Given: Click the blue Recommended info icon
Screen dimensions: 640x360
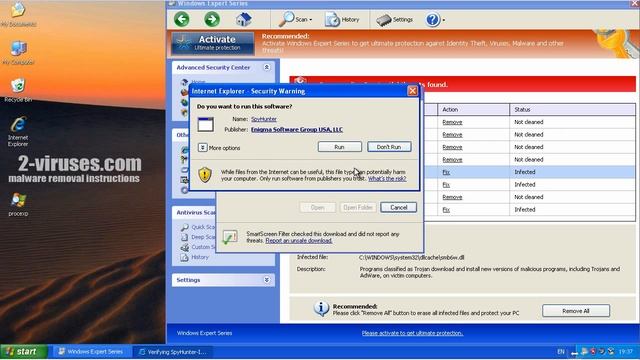Looking at the screenshot, I should click(x=321, y=309).
